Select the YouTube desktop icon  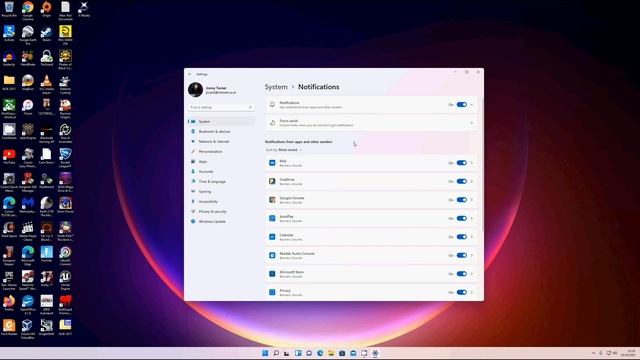9,157
